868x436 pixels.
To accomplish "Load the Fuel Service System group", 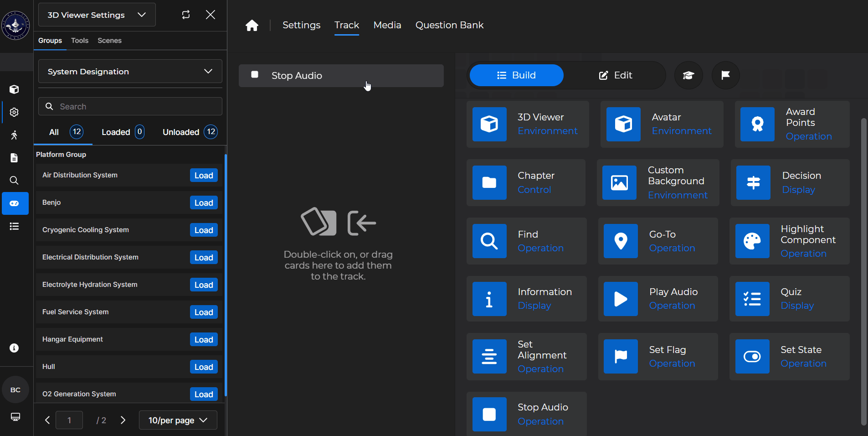I will click(x=204, y=312).
